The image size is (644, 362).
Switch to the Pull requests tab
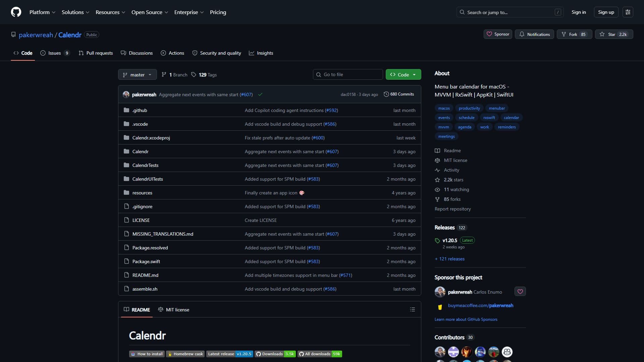coord(96,53)
